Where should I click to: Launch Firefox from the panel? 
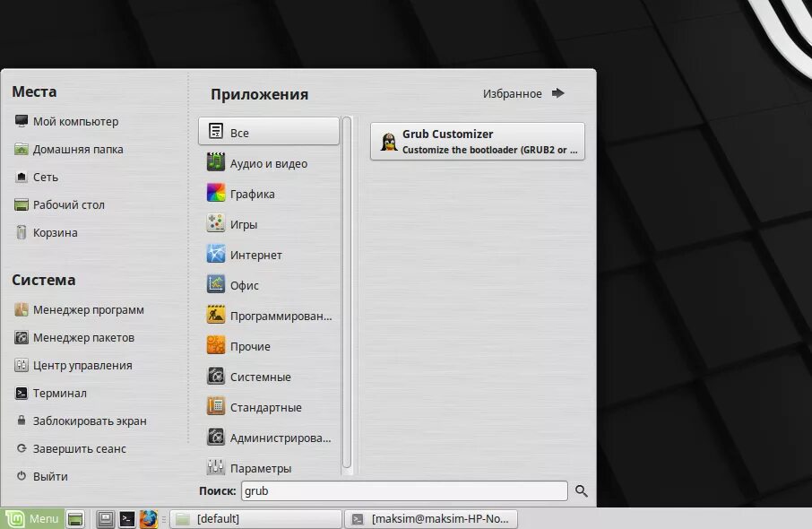(x=148, y=518)
